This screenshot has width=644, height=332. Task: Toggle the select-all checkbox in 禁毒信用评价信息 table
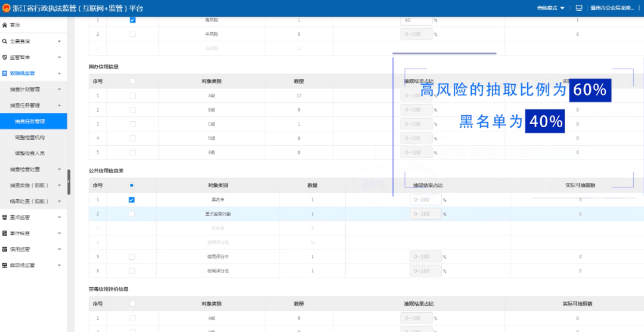tap(132, 303)
